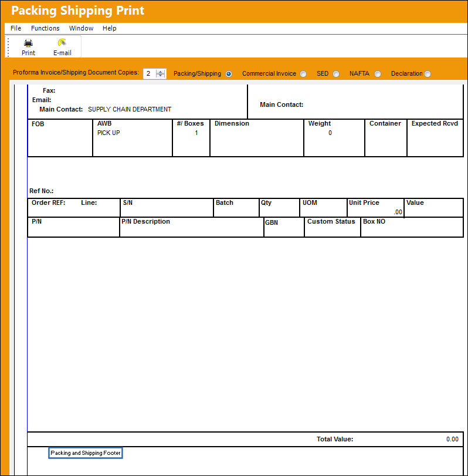This screenshot has width=468, height=476.
Task: Open the Functions menu
Action: (x=45, y=28)
